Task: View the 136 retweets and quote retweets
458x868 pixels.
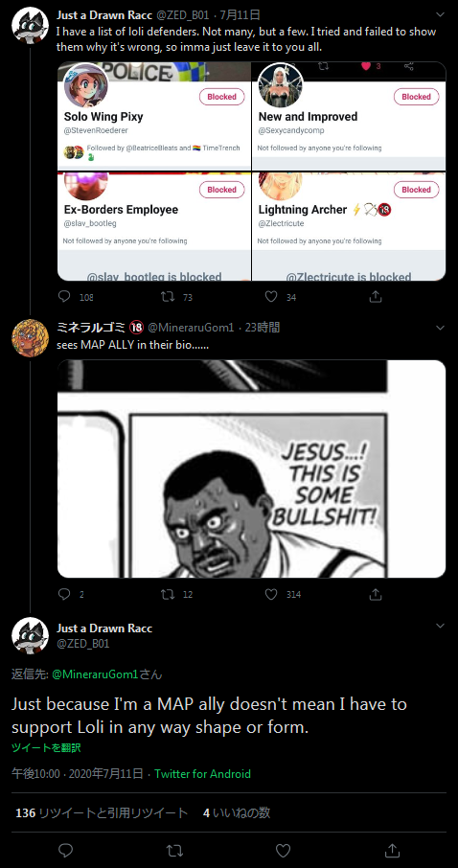Action: [102, 812]
